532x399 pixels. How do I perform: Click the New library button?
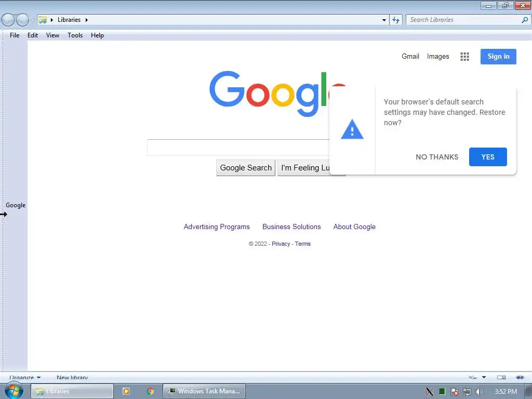click(x=72, y=377)
